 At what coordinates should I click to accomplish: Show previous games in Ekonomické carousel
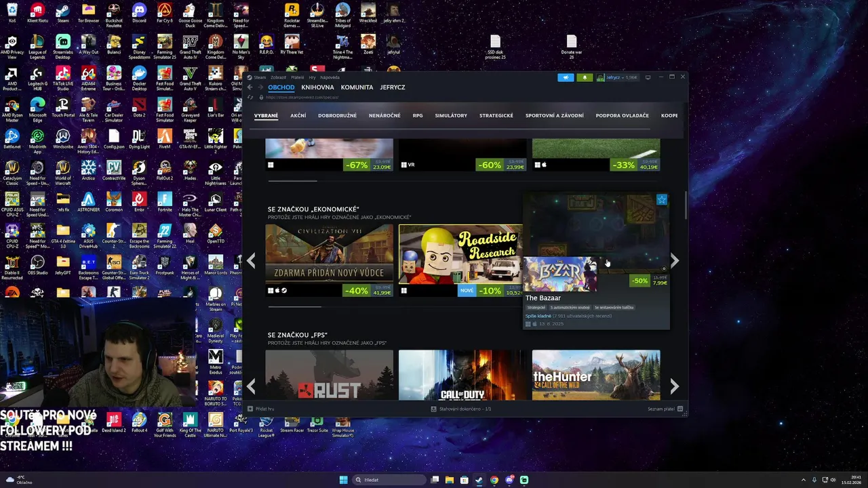click(251, 260)
